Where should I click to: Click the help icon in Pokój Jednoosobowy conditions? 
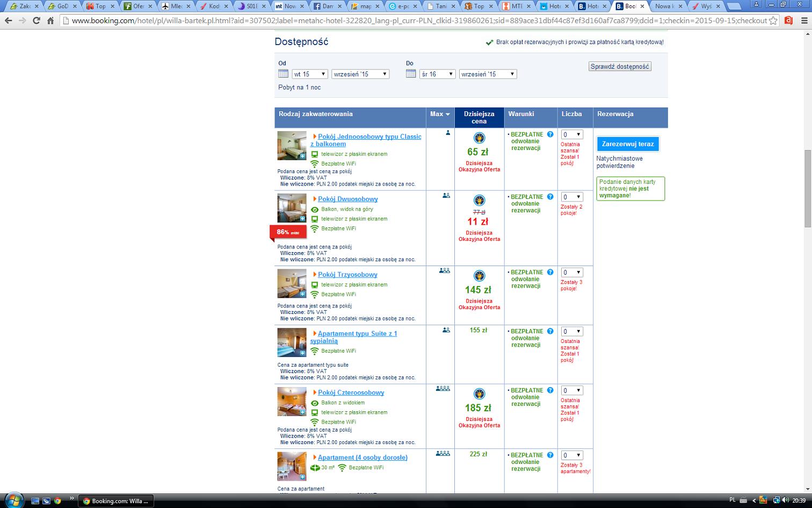(x=550, y=134)
